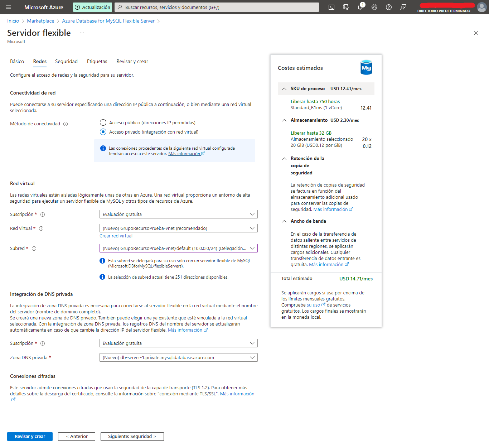The image size is (489, 448).
Task: Open Cloud Shell from the top bar
Action: coord(331,7)
